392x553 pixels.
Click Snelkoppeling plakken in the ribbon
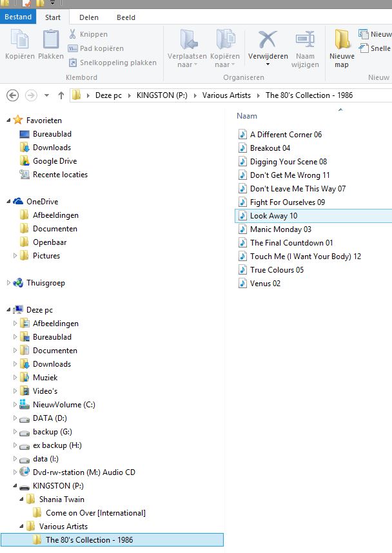pyautogui.click(x=112, y=63)
